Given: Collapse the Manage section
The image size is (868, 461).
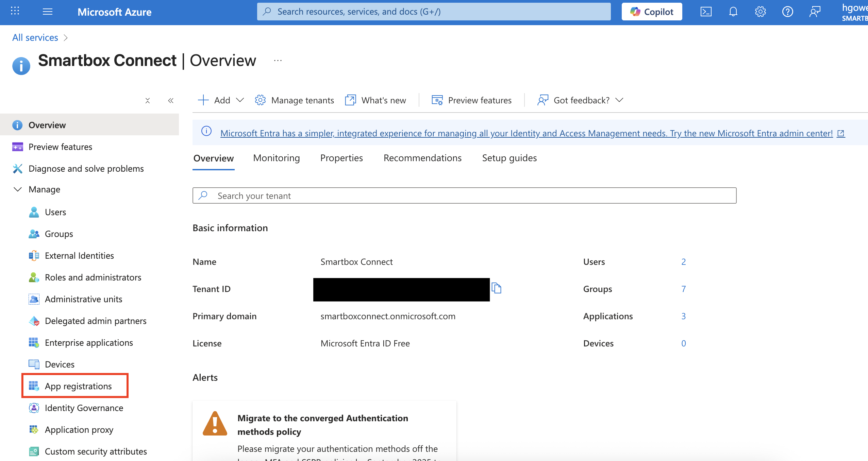Looking at the screenshot, I should coord(18,189).
